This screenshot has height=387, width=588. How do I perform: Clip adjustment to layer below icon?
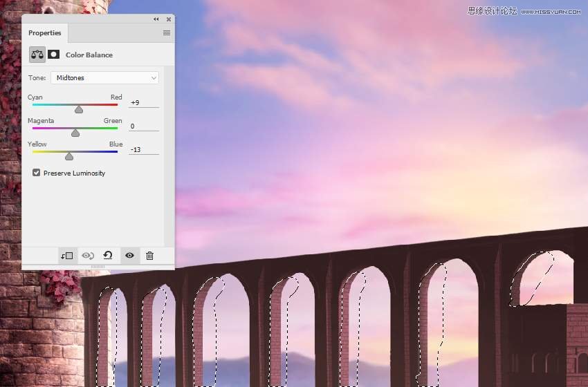tap(67, 256)
